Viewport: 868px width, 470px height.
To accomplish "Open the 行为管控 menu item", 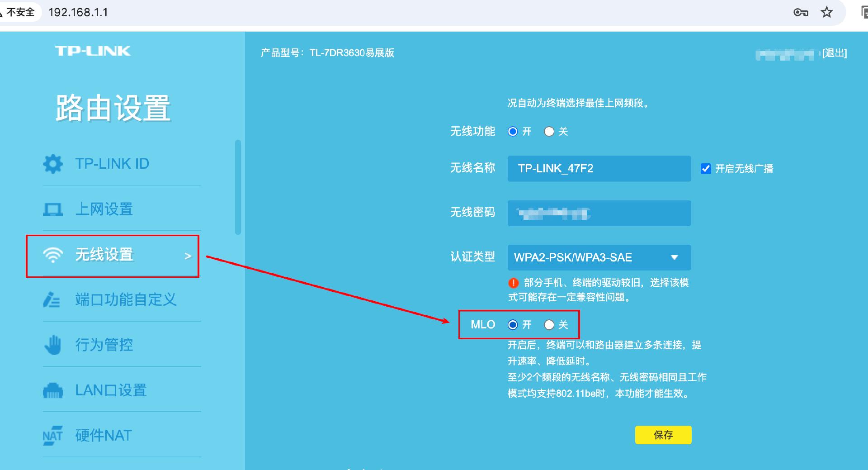I will point(122,345).
